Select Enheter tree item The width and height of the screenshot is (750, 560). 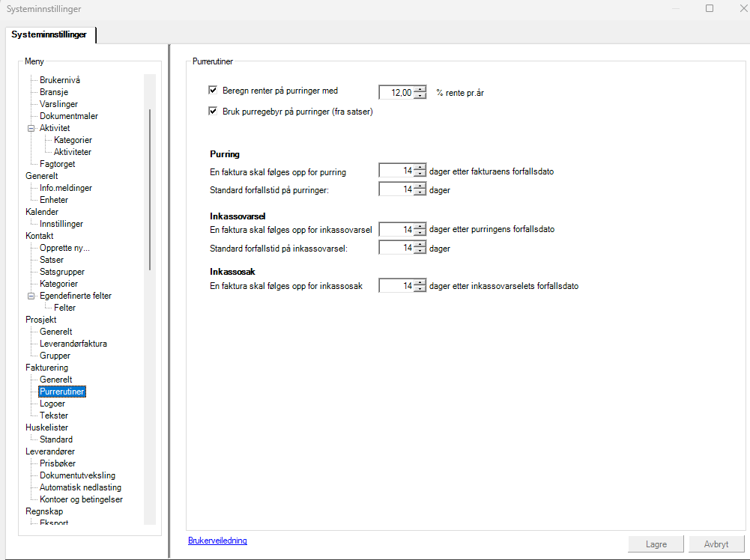pyautogui.click(x=54, y=200)
